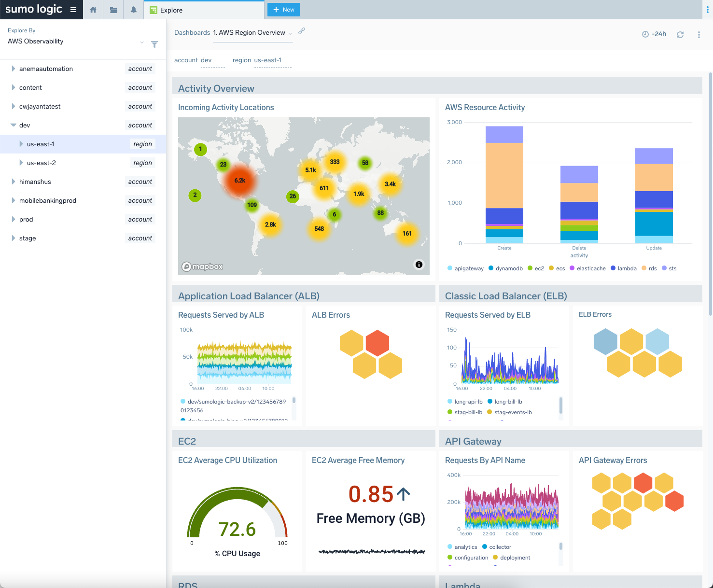Switch to the Explore tab

click(204, 10)
